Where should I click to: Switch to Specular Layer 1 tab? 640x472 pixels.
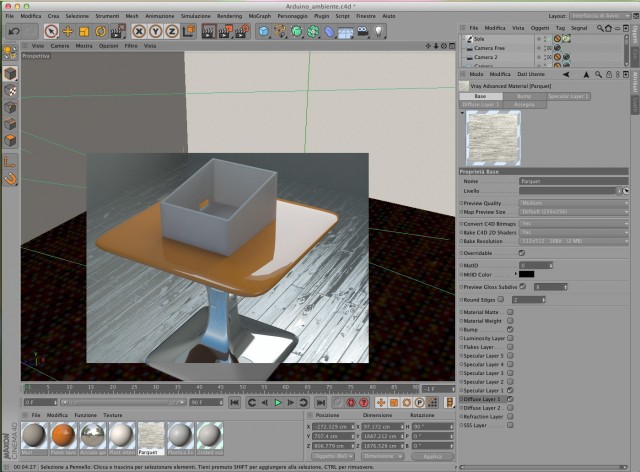[568, 96]
